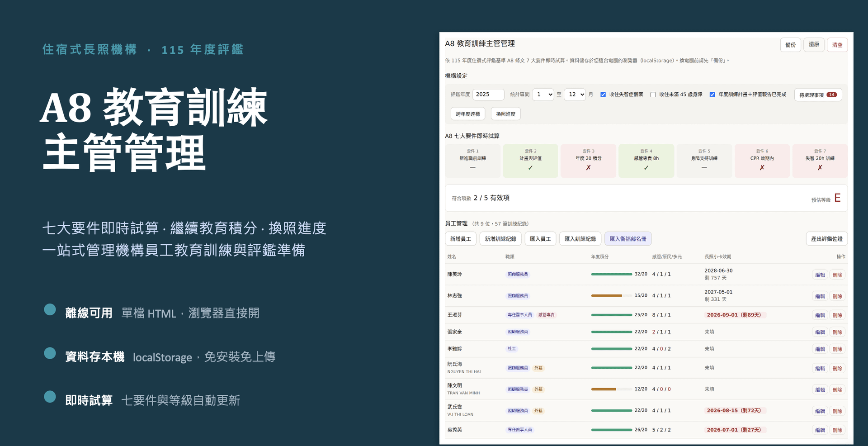
Task: Select the 要件 5 身障支持訓練 card
Action: (x=704, y=161)
